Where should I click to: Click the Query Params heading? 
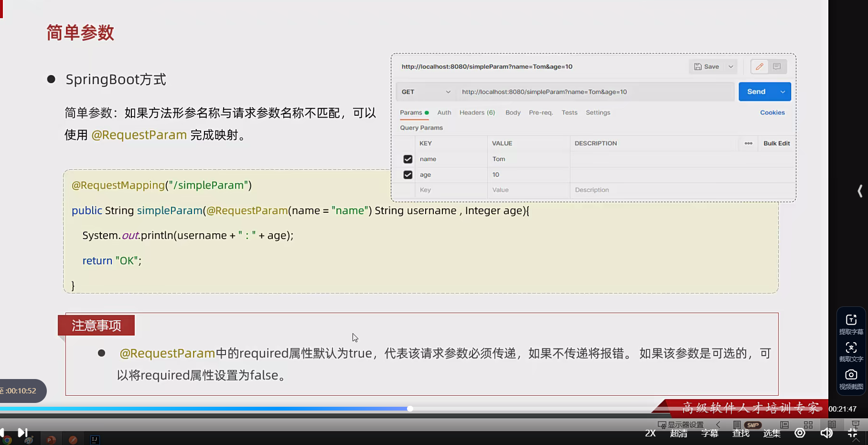[421, 128]
